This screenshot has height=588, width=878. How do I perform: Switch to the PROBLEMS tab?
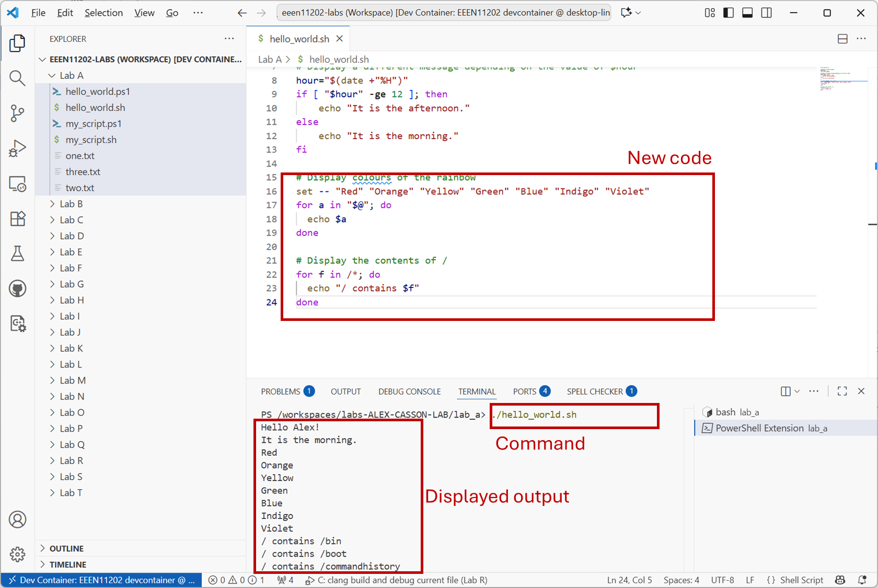coord(281,391)
